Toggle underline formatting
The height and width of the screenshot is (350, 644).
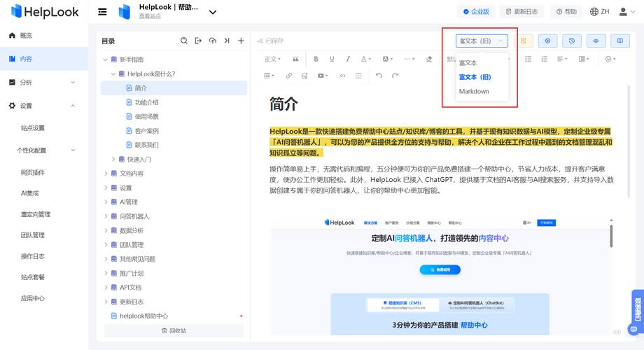point(332,59)
